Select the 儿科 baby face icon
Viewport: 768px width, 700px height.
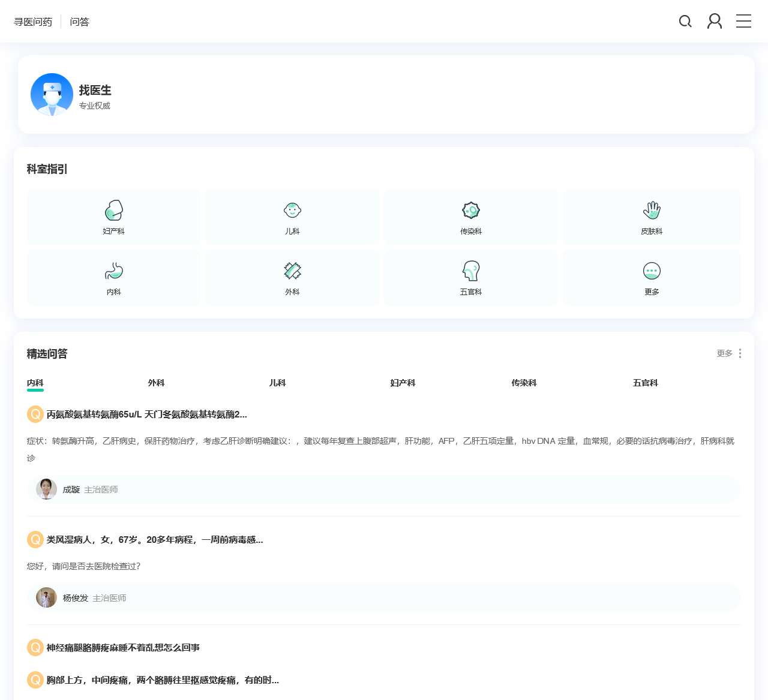(x=292, y=211)
